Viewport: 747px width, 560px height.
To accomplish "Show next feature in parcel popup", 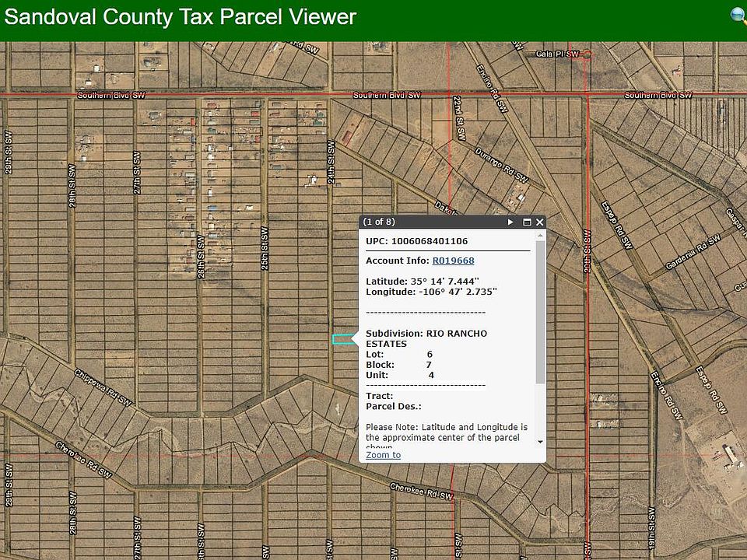I will tap(510, 222).
